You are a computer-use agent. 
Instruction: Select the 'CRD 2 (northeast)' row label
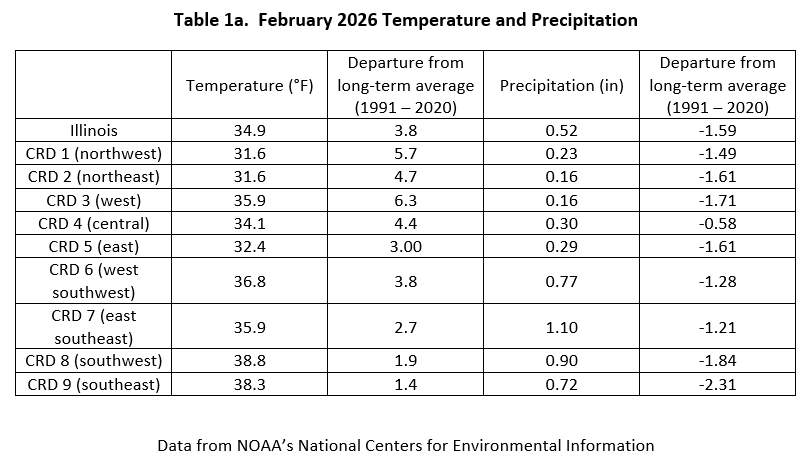pyautogui.click(x=95, y=175)
